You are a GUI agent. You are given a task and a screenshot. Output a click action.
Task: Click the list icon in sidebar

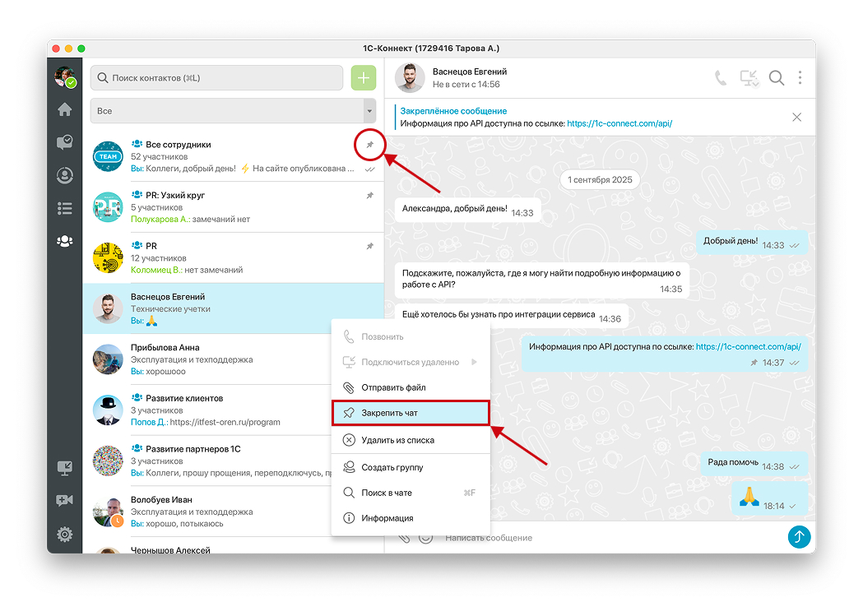[64, 208]
